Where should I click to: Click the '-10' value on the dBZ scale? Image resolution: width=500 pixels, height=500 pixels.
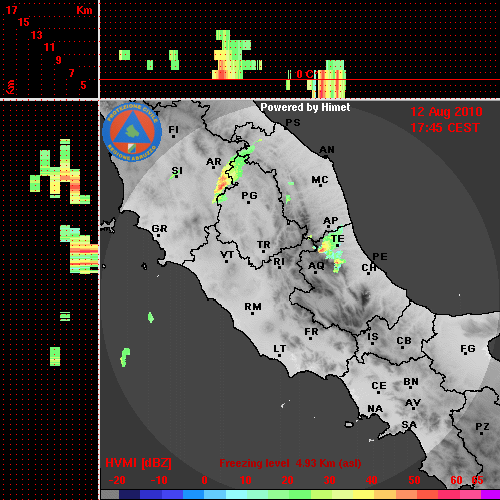point(159,480)
